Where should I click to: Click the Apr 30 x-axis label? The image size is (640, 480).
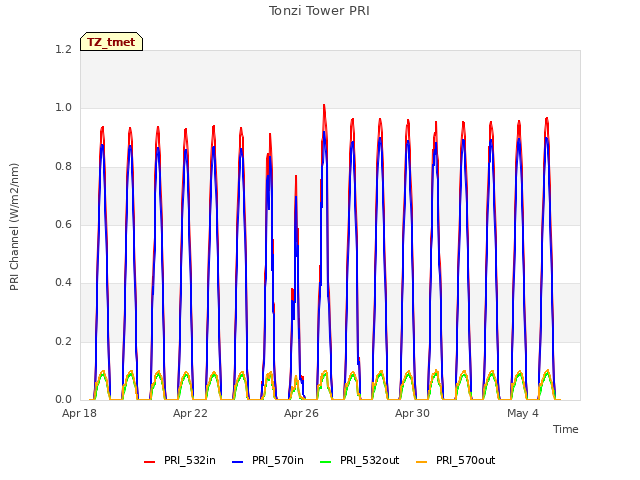click(412, 413)
